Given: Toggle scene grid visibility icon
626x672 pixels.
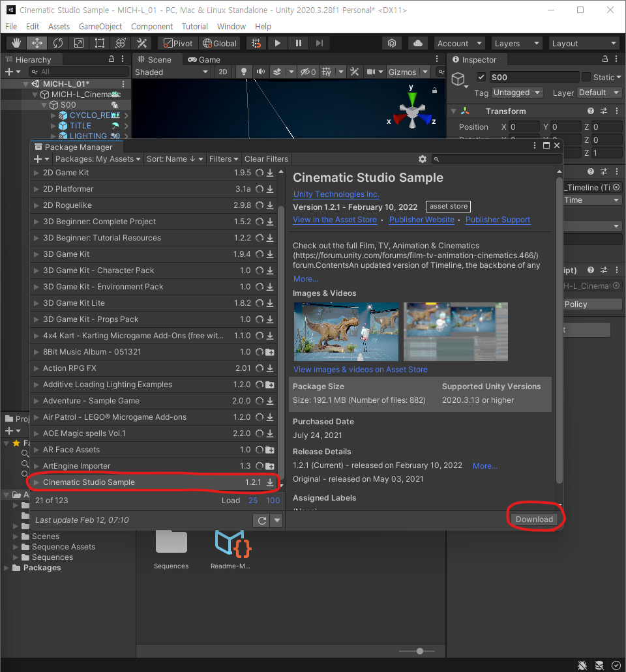Looking at the screenshot, I should (327, 72).
